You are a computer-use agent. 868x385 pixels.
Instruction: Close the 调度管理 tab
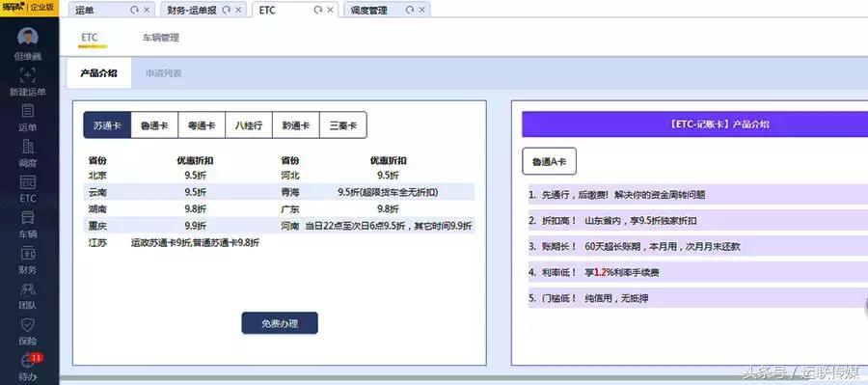(x=421, y=10)
